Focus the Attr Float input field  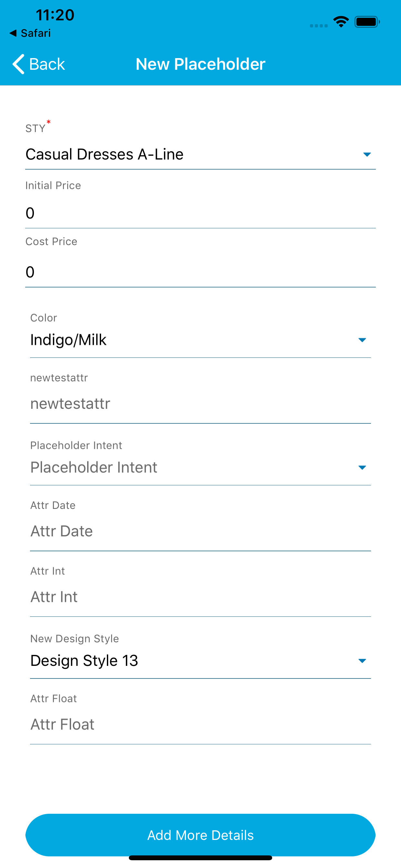point(200,724)
